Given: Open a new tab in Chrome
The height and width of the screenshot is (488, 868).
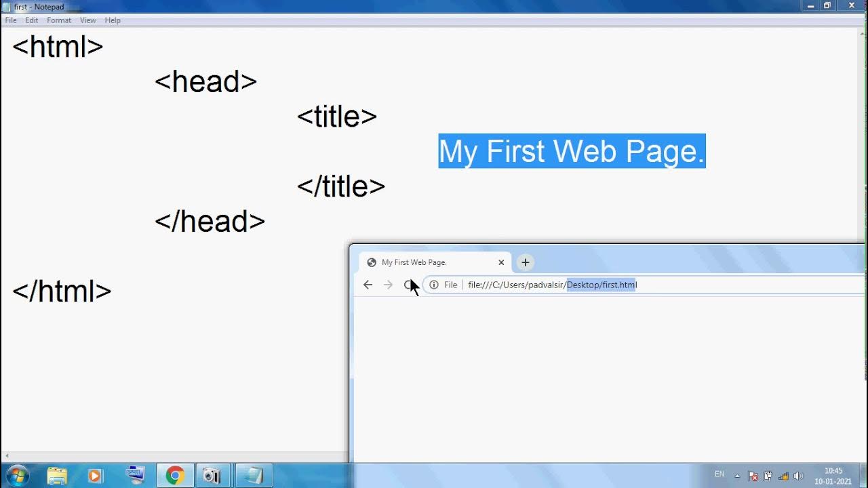Looking at the screenshot, I should coord(525,262).
